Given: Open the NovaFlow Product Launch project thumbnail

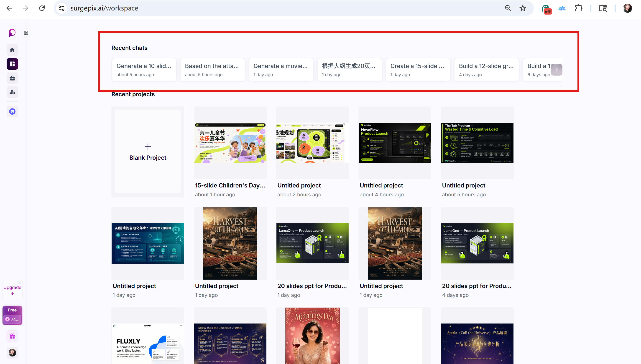Looking at the screenshot, I should [x=395, y=143].
